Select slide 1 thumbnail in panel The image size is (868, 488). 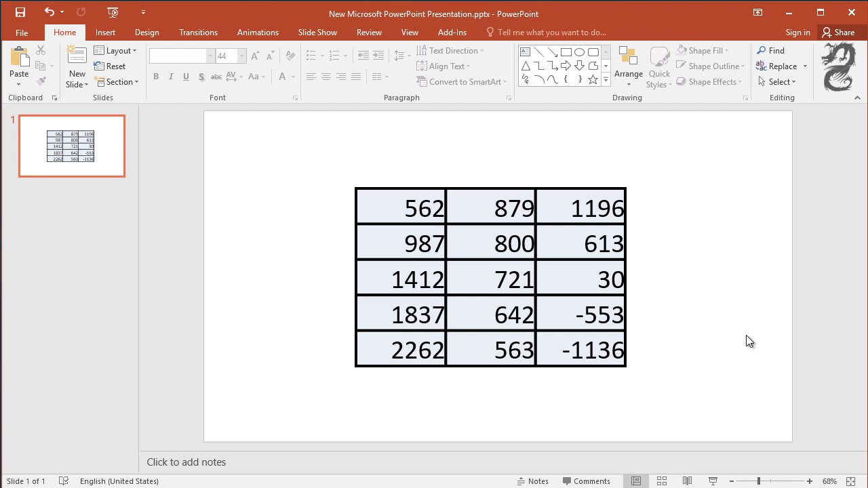72,146
